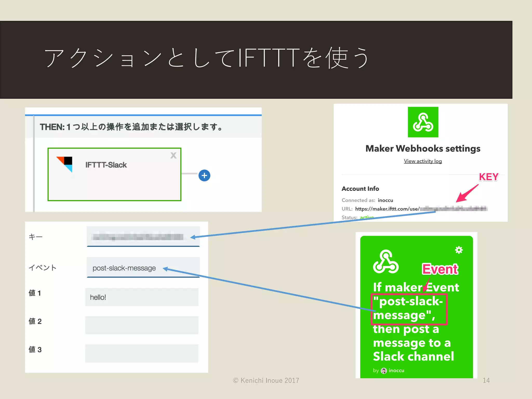The width and height of the screenshot is (532, 399).
Task: Click the slide title アクションとしてIFTTTを使う
Action: (x=207, y=58)
